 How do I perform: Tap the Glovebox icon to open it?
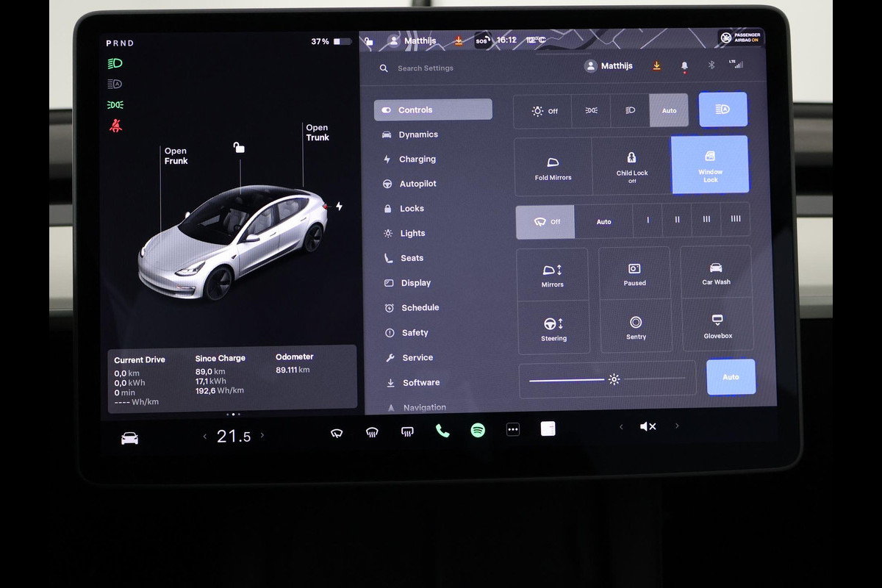click(717, 326)
